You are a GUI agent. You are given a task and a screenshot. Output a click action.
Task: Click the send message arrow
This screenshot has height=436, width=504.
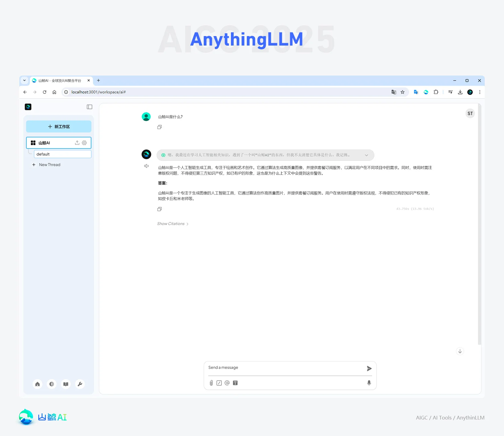coord(369,368)
